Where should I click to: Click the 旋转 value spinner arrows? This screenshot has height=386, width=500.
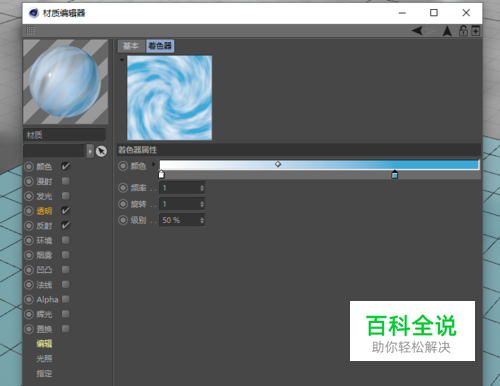click(202, 204)
